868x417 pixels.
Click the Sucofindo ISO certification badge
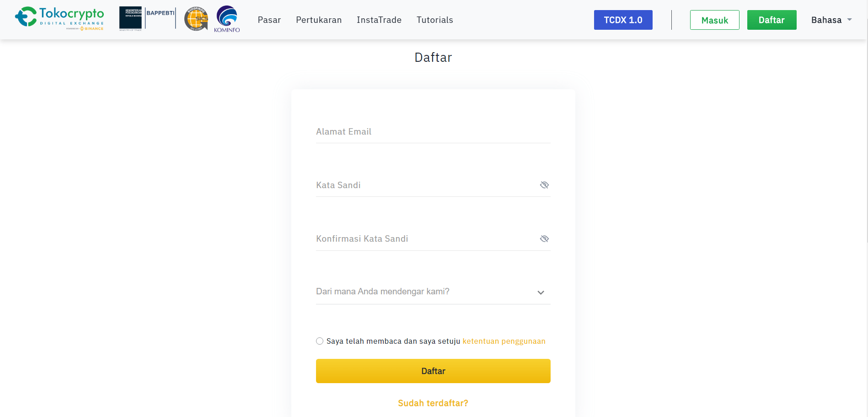[x=196, y=19]
